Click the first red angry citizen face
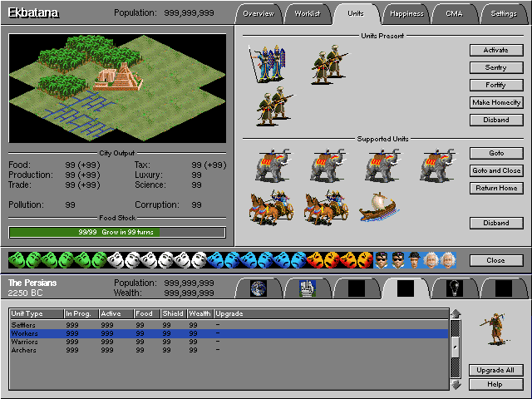The image size is (532, 399). (x=315, y=260)
